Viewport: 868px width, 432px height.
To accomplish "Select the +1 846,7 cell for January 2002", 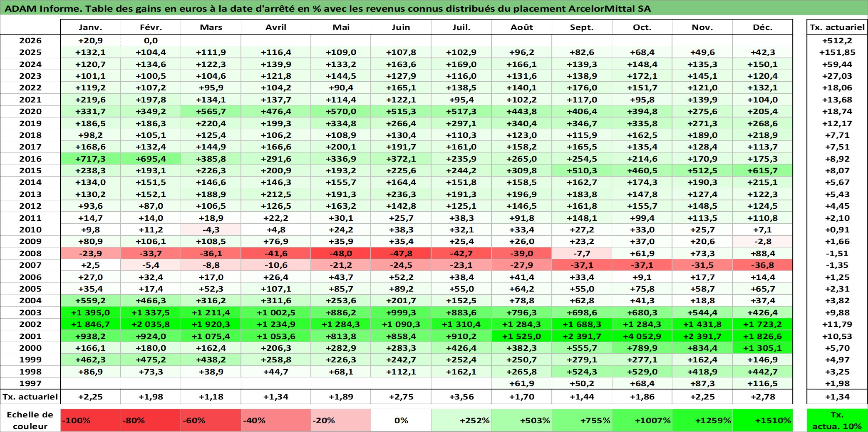I will click(91, 324).
